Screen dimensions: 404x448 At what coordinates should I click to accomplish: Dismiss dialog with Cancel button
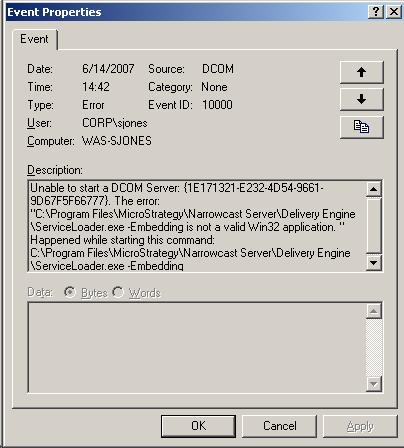(x=279, y=426)
